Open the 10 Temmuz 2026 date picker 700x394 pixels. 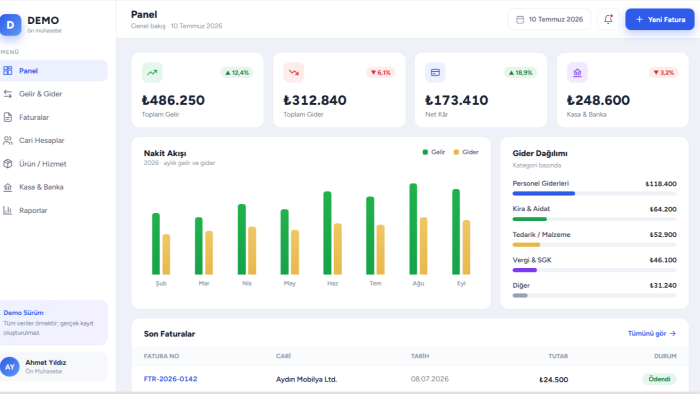(550, 19)
